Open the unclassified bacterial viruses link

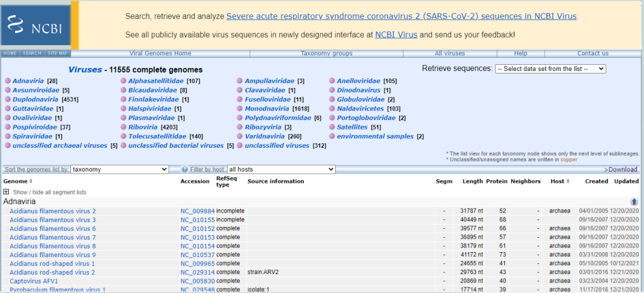coord(176,146)
